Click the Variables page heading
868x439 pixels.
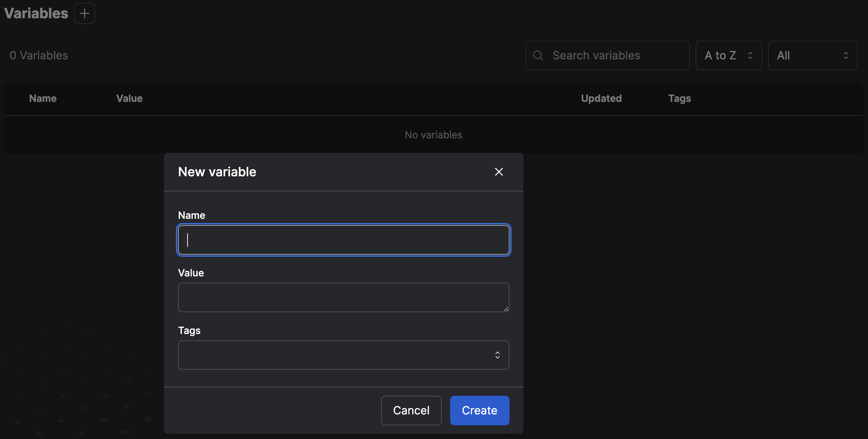pos(36,13)
